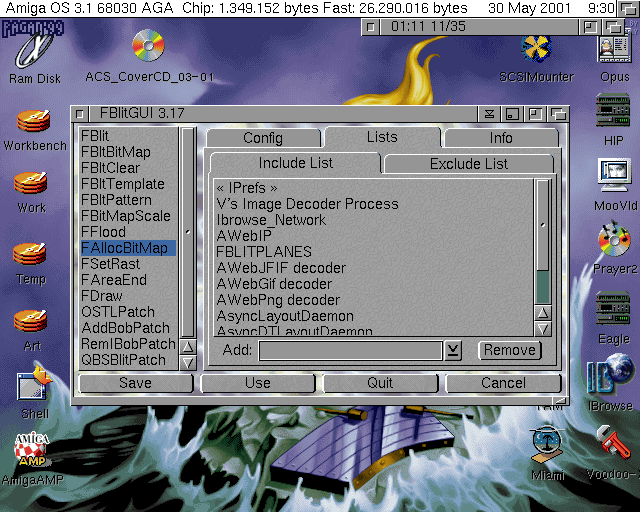Screen dimensions: 640x512
Task: Select « IPrefs » in include list
Action: pos(373,188)
